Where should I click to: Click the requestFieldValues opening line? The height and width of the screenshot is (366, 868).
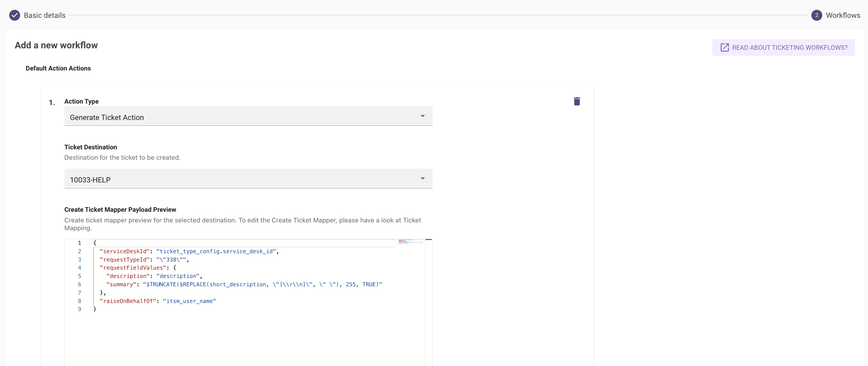tap(137, 268)
